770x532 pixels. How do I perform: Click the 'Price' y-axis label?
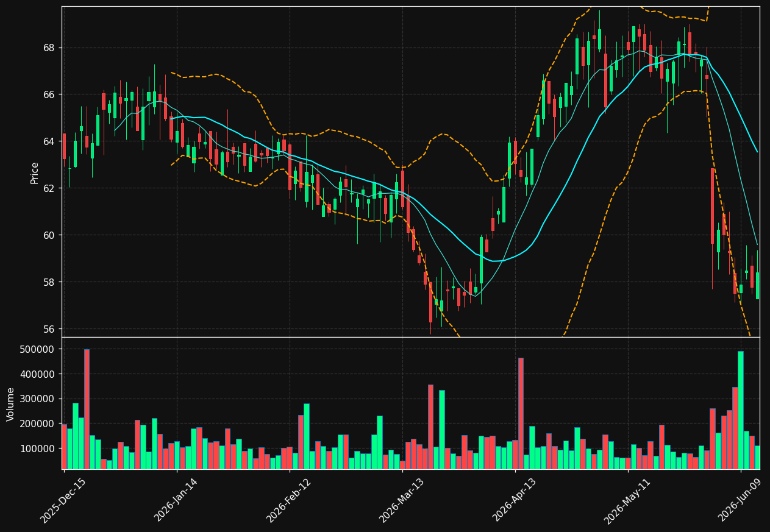(35, 172)
